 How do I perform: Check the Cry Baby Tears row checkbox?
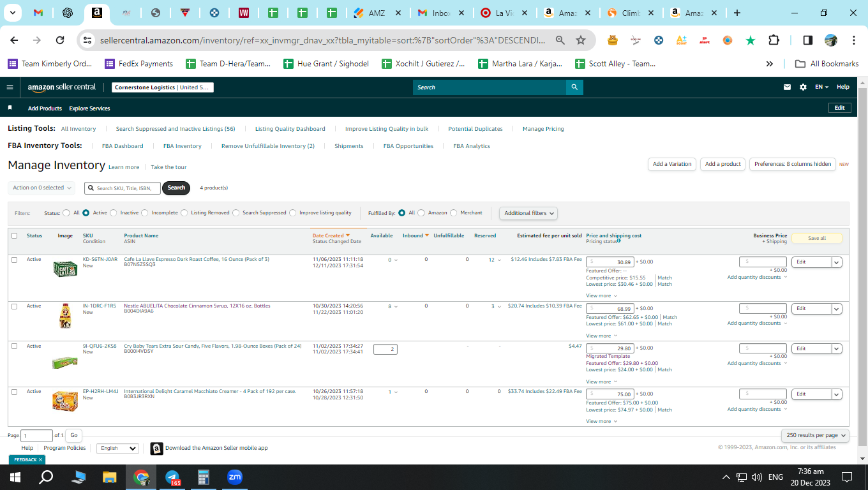pos(14,346)
